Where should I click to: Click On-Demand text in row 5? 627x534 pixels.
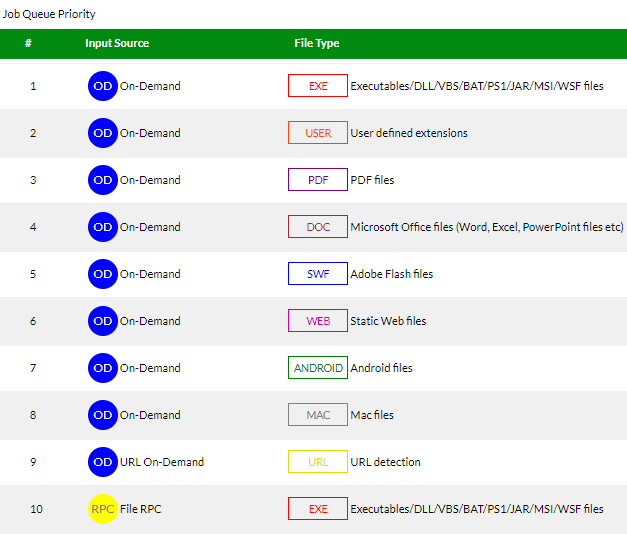[150, 274]
